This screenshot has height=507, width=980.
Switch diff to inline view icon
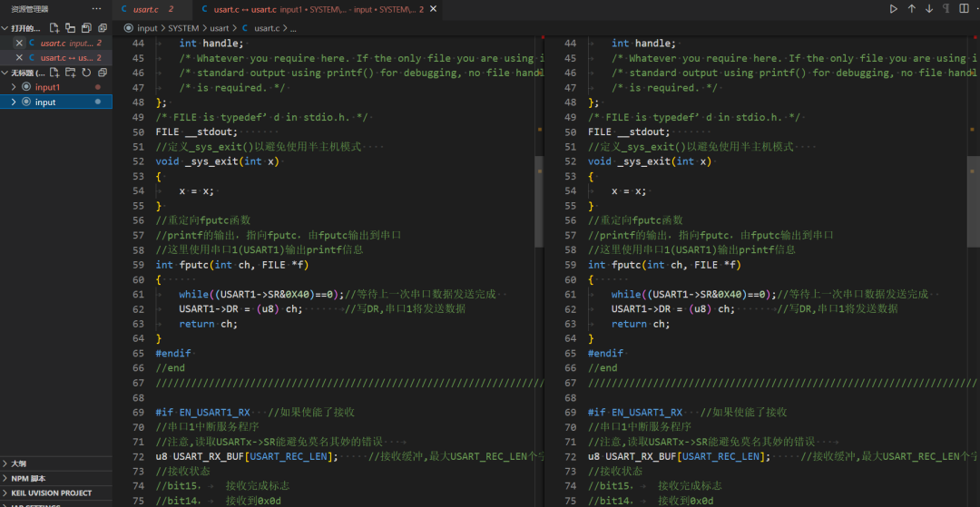pos(964,9)
